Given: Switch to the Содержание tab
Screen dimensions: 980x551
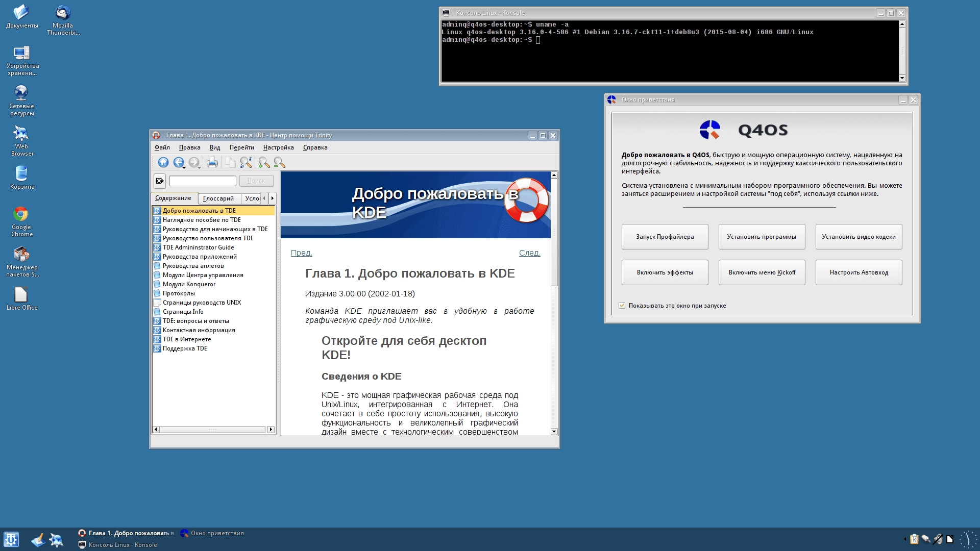Looking at the screenshot, I should tap(174, 198).
